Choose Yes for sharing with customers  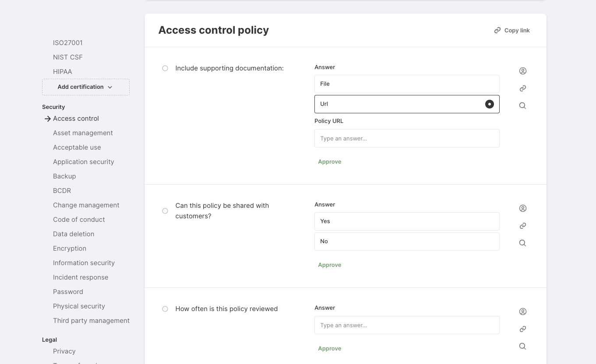pos(407,221)
